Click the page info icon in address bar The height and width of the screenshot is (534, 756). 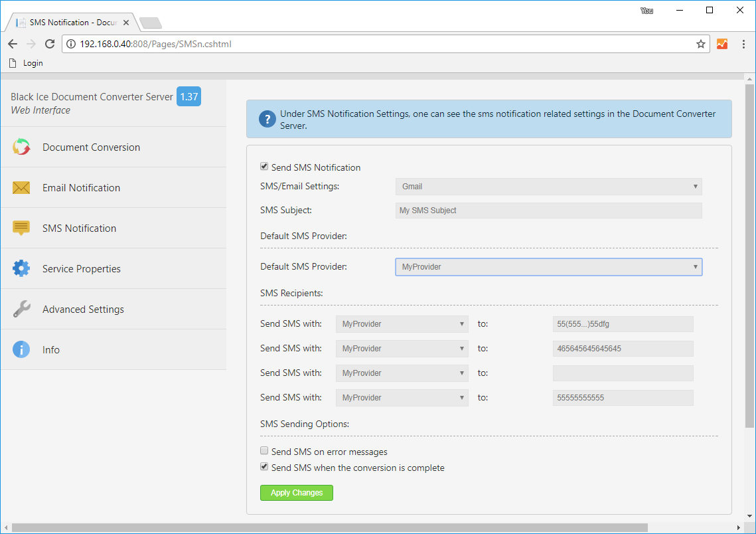click(x=70, y=44)
